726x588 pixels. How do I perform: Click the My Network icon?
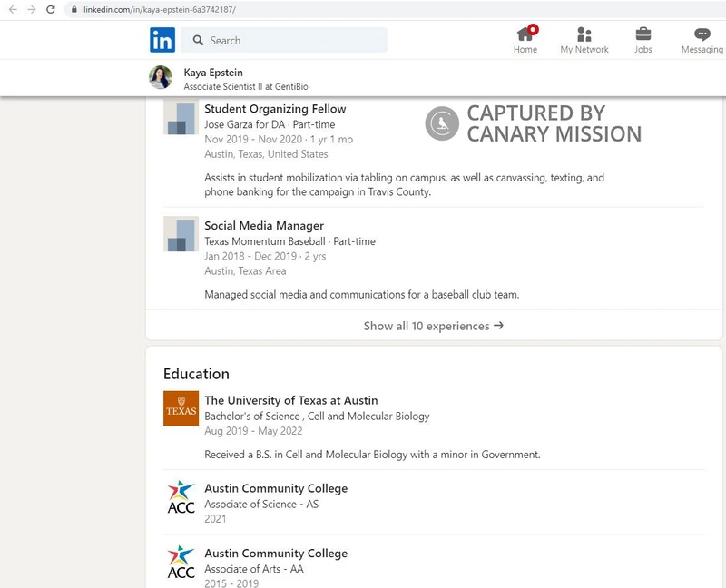tap(584, 36)
